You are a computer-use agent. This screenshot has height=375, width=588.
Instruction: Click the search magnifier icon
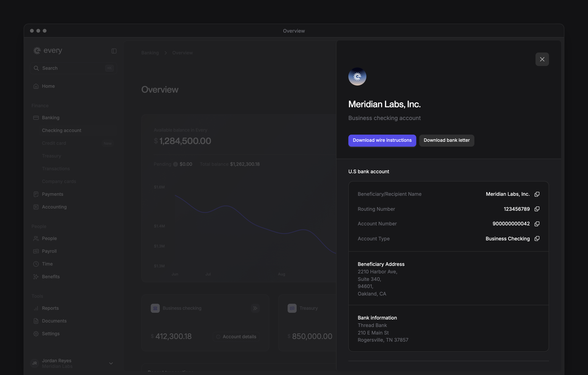point(36,68)
